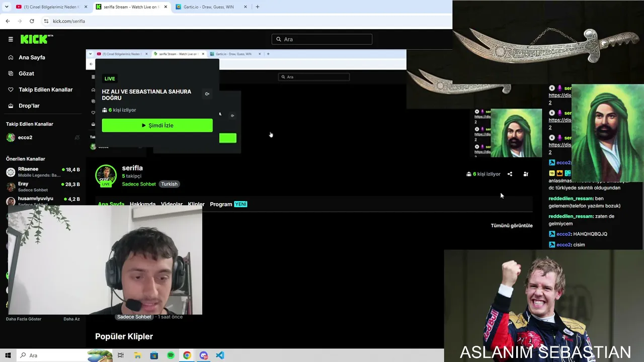Click the '5 takipçi' follower count
This screenshot has width=644, height=362.
tap(132, 176)
